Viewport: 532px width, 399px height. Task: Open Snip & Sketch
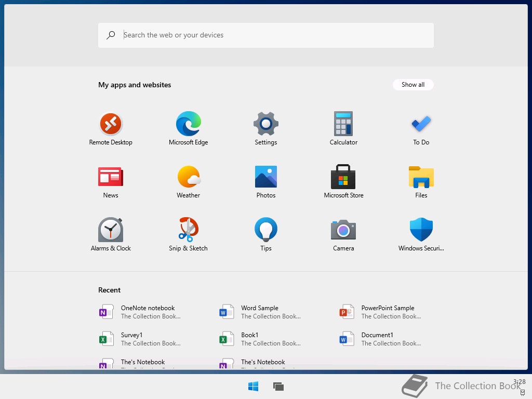coord(188,235)
